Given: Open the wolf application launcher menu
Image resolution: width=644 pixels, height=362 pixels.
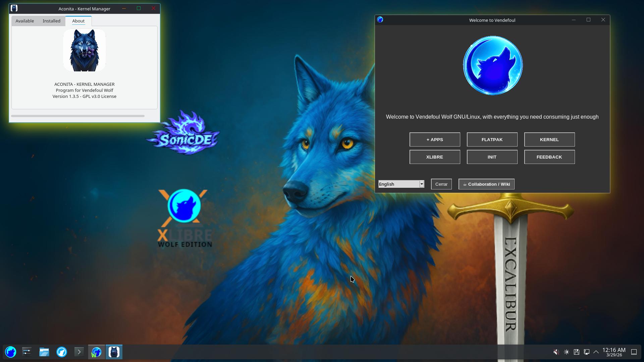Looking at the screenshot, I should click(11, 352).
